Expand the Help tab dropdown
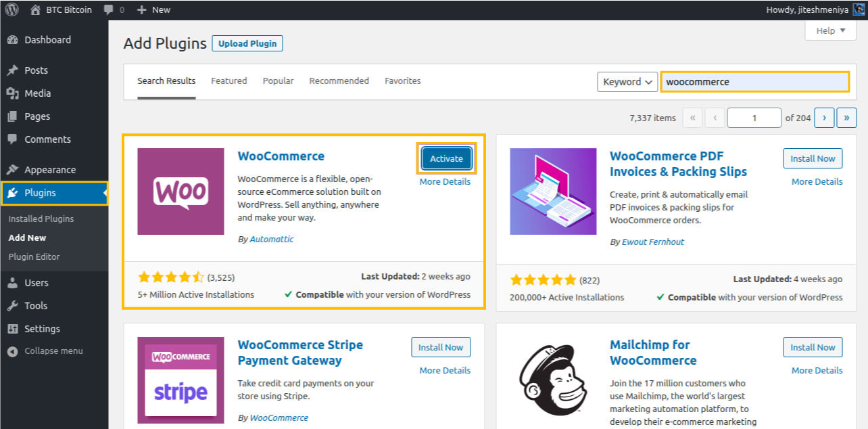The image size is (868, 429). (831, 30)
